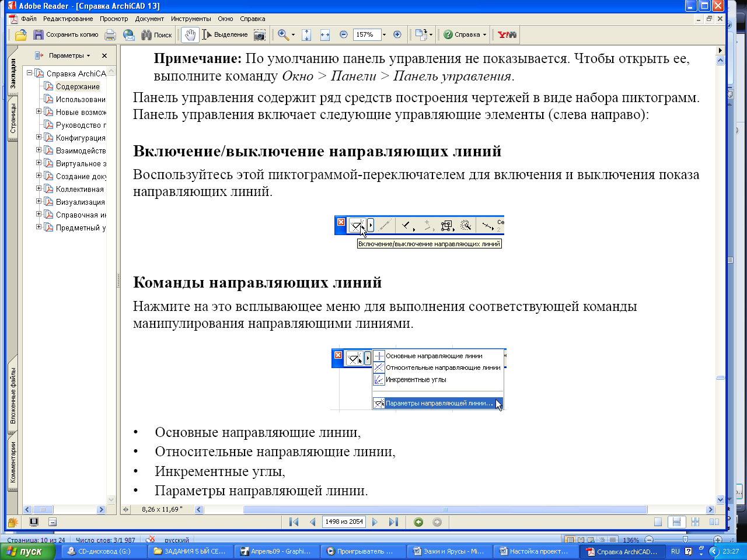Switch to ЗАДАНИЯ 5 ЫЙ СЕ taskbar window
This screenshot has height=560, width=747.
[x=191, y=551]
